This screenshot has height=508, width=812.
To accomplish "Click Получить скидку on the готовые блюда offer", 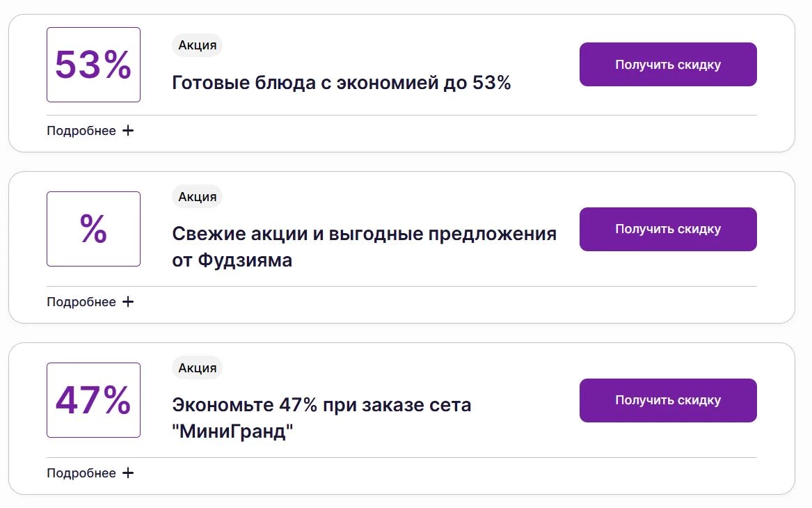I will point(667,63).
